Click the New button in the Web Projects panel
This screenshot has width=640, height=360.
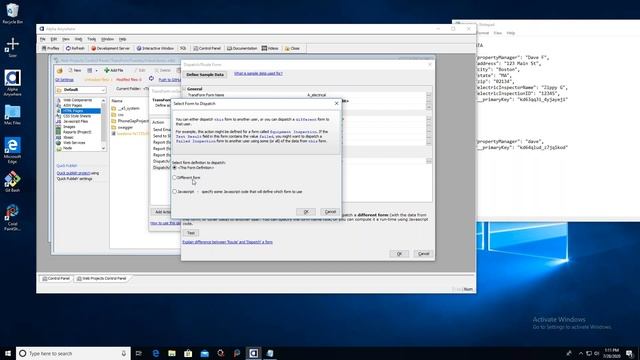[75, 70]
